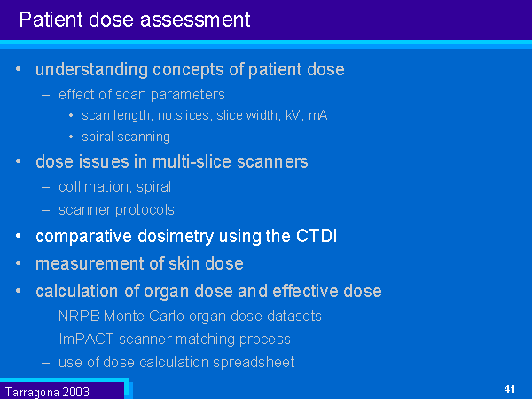Click the dash marker before 'scanner protocols'
532x399 pixels.
point(46,210)
